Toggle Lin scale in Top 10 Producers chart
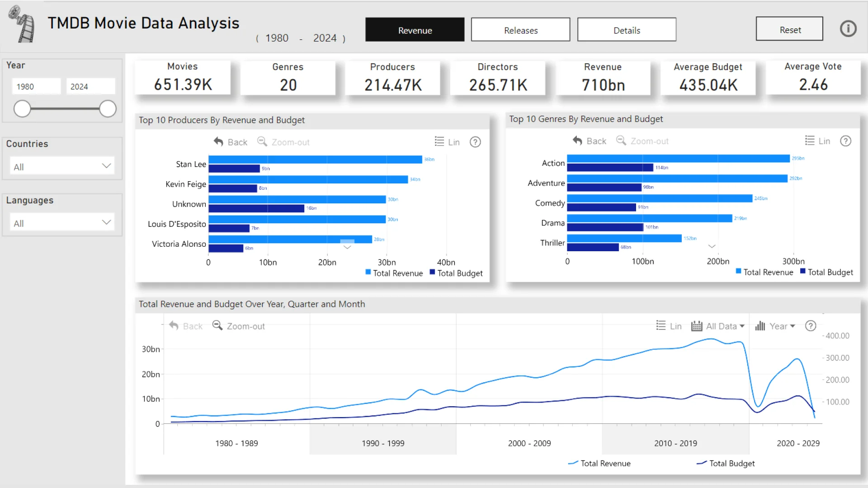This screenshot has width=868, height=488. point(447,142)
